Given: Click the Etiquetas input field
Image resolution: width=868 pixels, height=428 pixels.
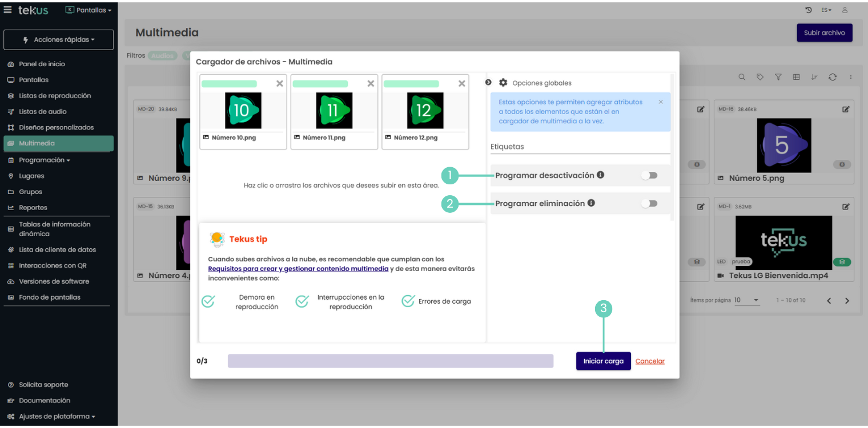Looking at the screenshot, I should coord(580,147).
